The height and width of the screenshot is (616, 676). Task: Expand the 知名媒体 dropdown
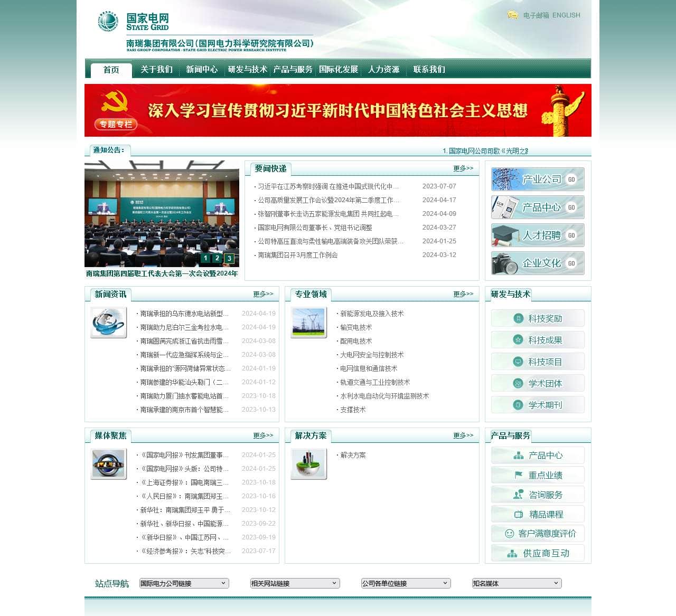pyautogui.click(x=517, y=583)
